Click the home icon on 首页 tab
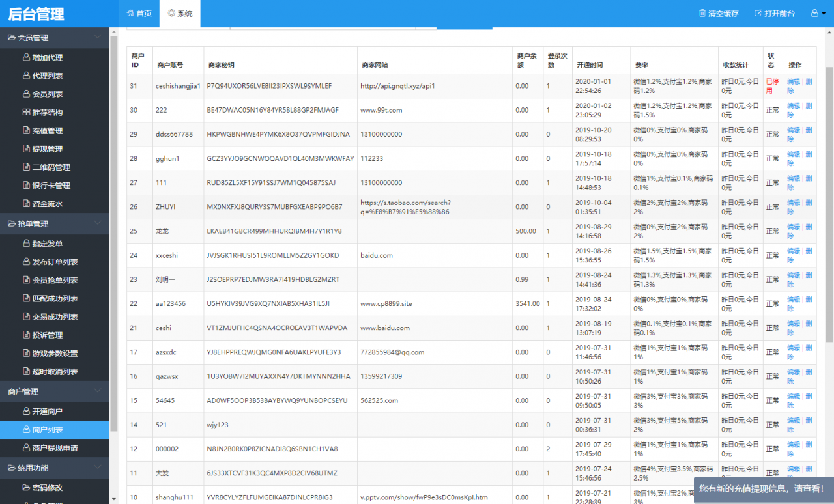The width and height of the screenshot is (834, 504). 130,13
